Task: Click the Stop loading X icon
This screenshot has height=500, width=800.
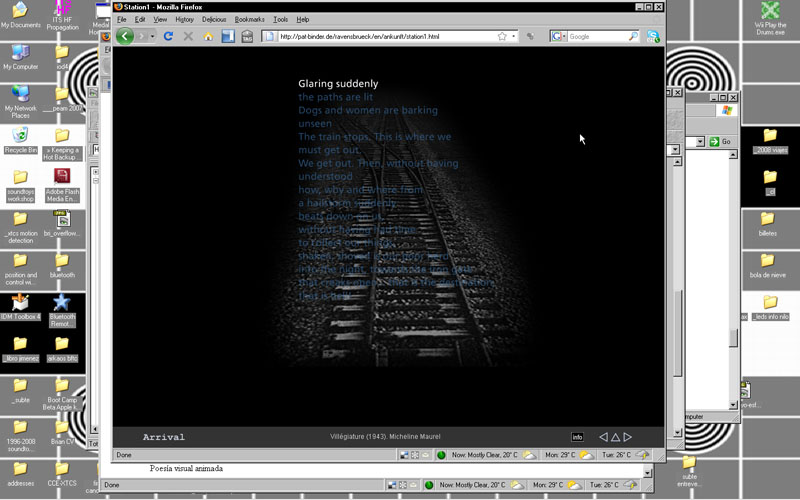Action: (x=188, y=36)
